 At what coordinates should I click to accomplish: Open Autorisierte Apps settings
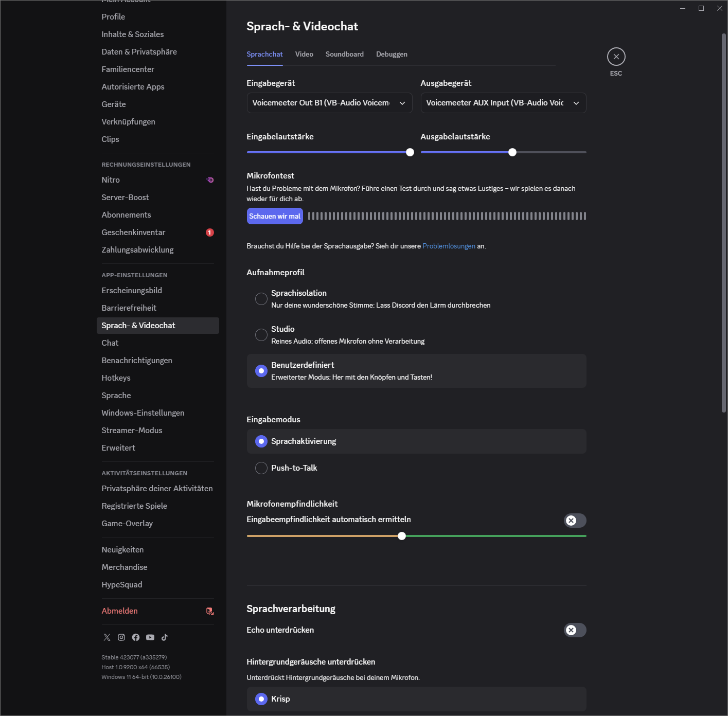157,87
